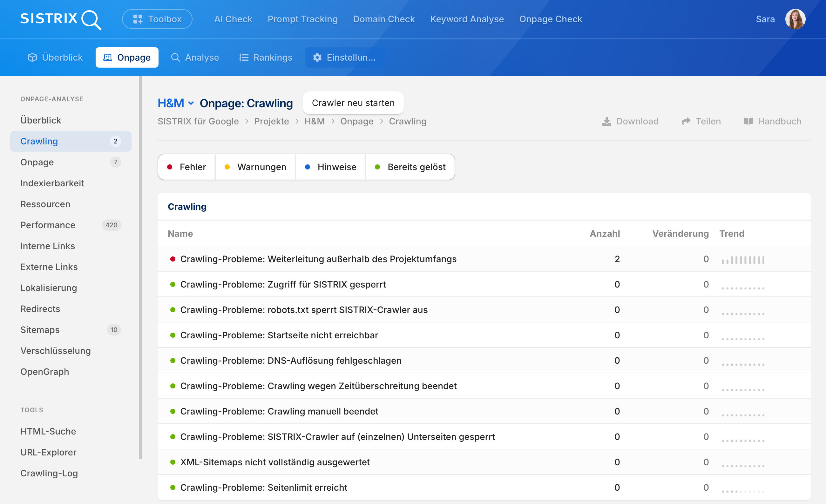
Task: Open the Rankings tab
Action: pyautogui.click(x=266, y=57)
